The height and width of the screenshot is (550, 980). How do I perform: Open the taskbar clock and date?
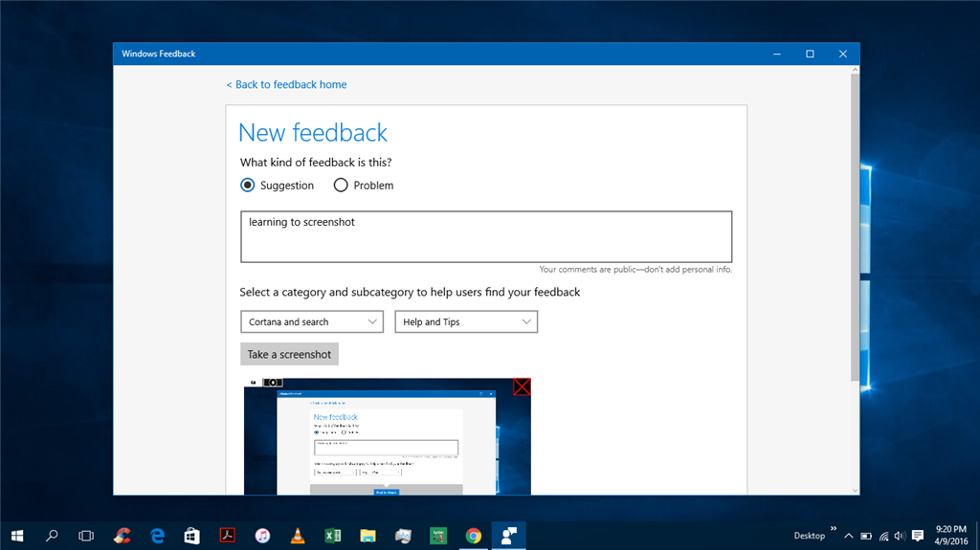pos(950,536)
